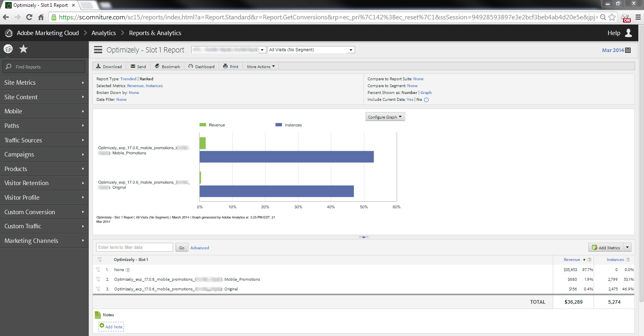Open the Visitor Profile menu
Image resolution: width=644 pixels, height=336 pixels.
(44, 197)
